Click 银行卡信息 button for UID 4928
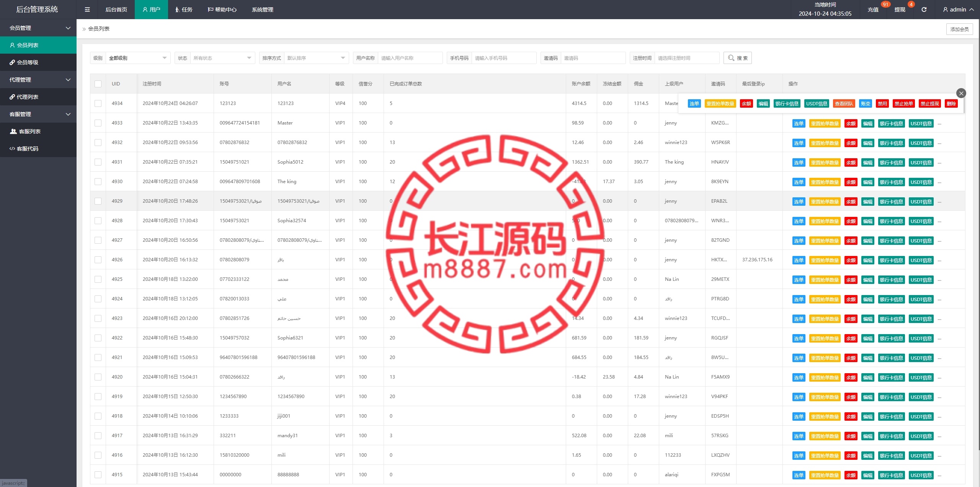980x487 pixels. tap(891, 221)
